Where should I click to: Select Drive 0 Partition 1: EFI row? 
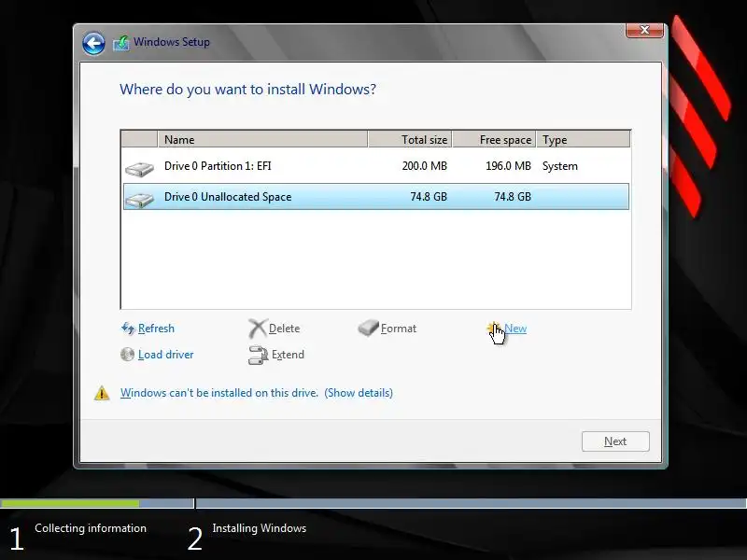pos(376,166)
